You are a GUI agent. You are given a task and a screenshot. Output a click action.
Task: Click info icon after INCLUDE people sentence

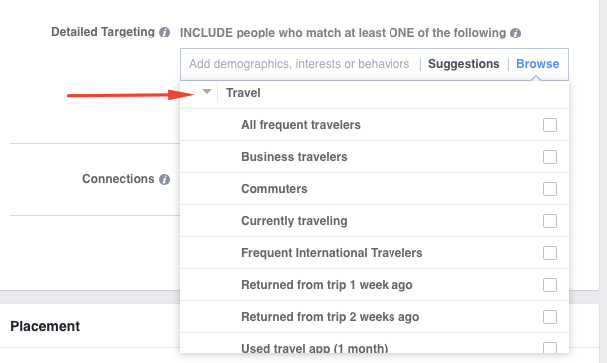pyautogui.click(x=515, y=33)
